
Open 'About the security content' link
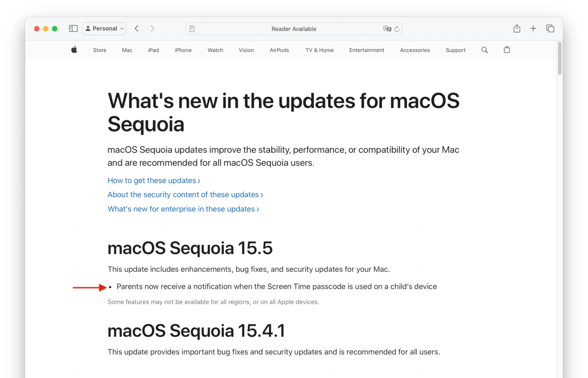185,195
